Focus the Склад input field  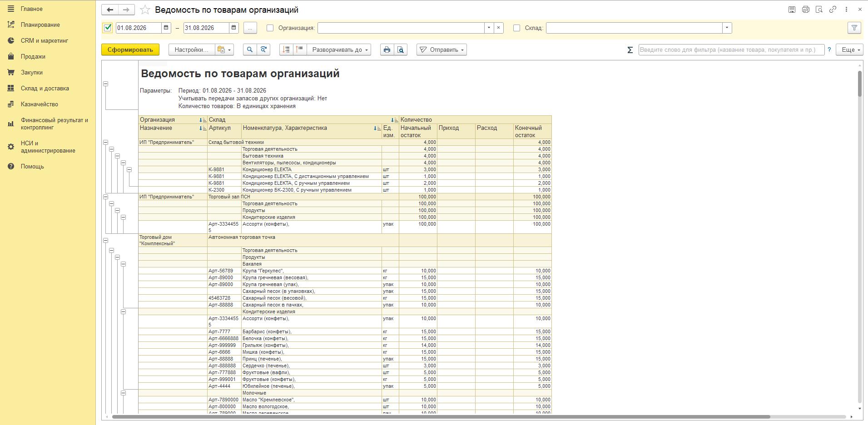click(x=634, y=28)
